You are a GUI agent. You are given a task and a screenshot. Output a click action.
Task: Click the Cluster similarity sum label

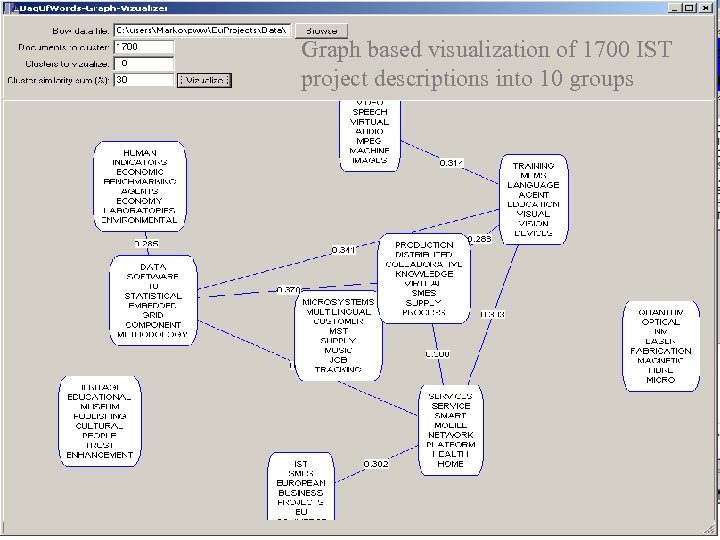point(58,80)
